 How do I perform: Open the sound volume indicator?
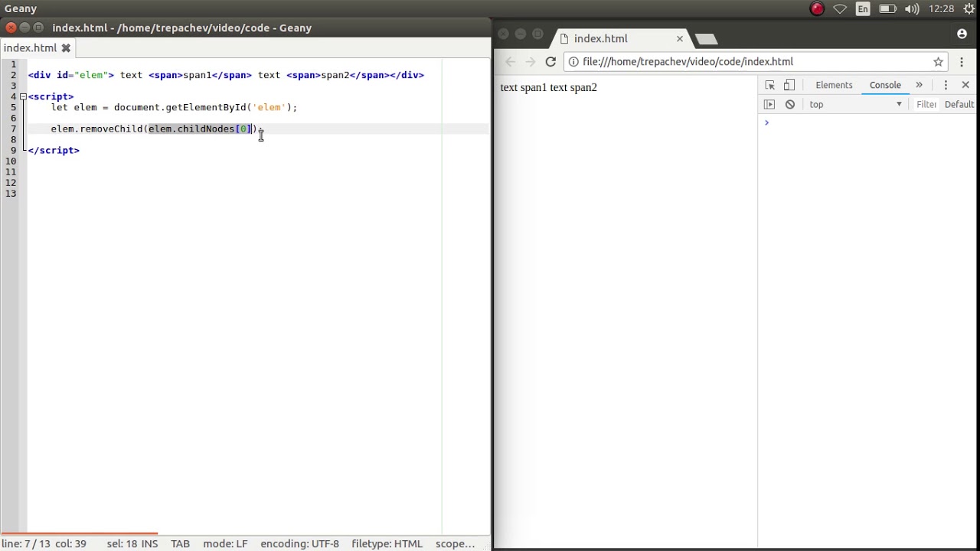(x=912, y=9)
